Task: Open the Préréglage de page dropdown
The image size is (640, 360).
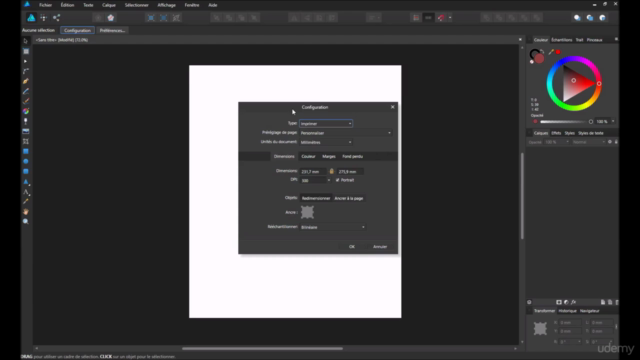Action: tap(346, 133)
